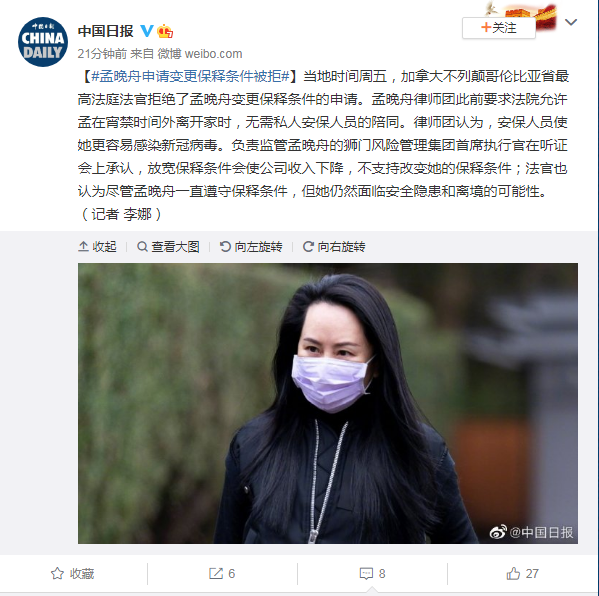The image size is (599, 596).
Task: Rotate image right with 向右旋转
Action: click(334, 247)
